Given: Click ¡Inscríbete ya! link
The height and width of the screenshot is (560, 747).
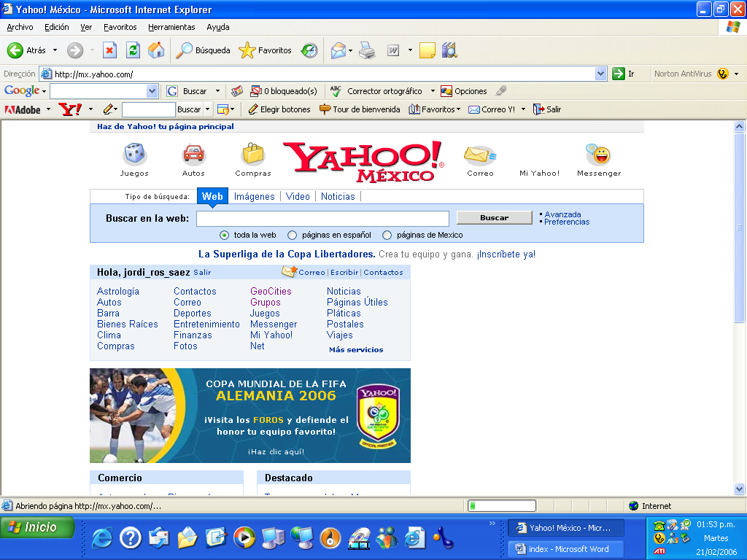Looking at the screenshot, I should tap(506, 254).
